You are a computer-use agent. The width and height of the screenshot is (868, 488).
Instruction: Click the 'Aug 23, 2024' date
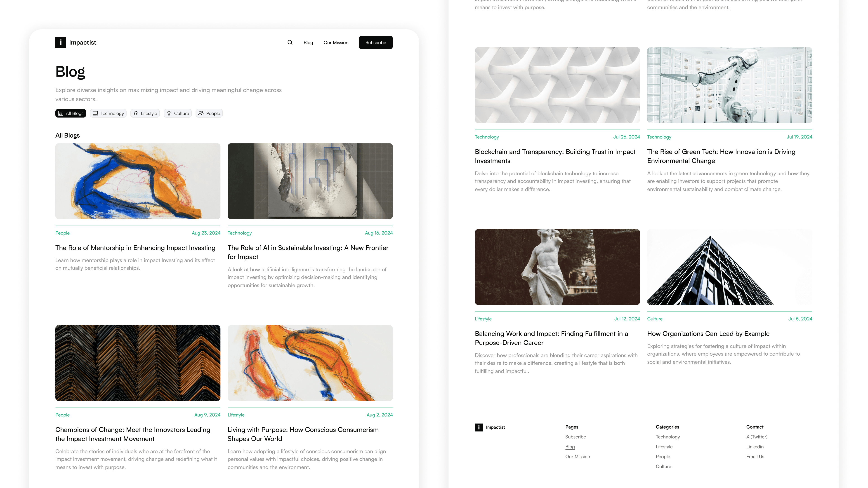pos(206,233)
